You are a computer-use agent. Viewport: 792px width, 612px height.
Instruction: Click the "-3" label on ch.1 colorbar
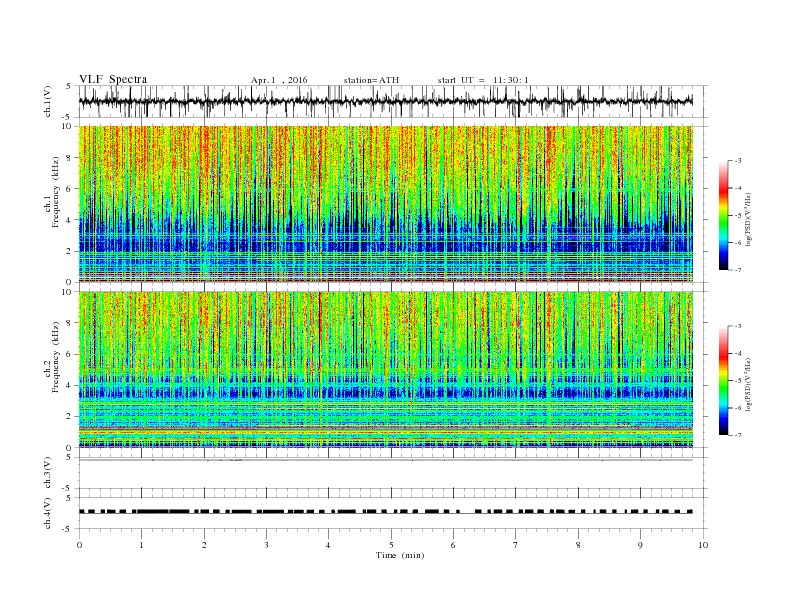738,161
